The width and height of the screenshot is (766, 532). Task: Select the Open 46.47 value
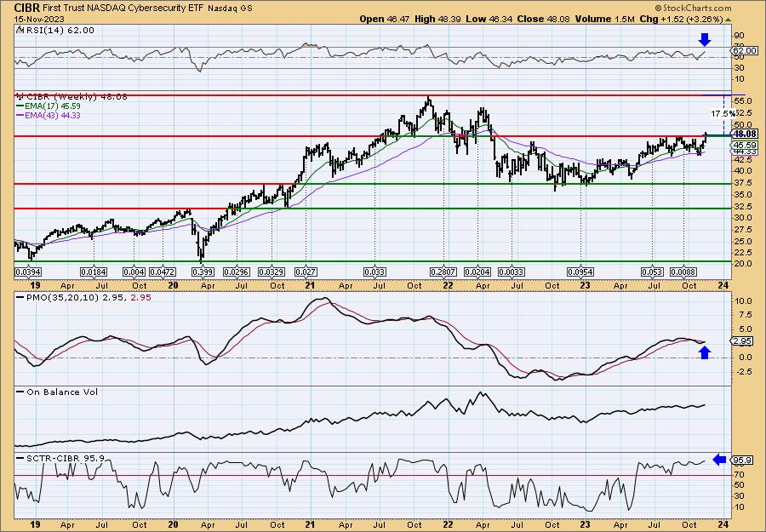coord(385,19)
